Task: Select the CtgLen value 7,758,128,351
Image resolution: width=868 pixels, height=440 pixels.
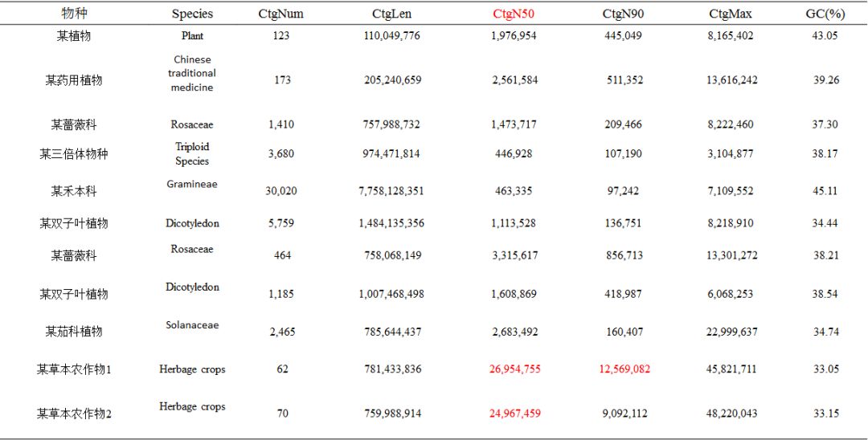Action: (x=391, y=190)
